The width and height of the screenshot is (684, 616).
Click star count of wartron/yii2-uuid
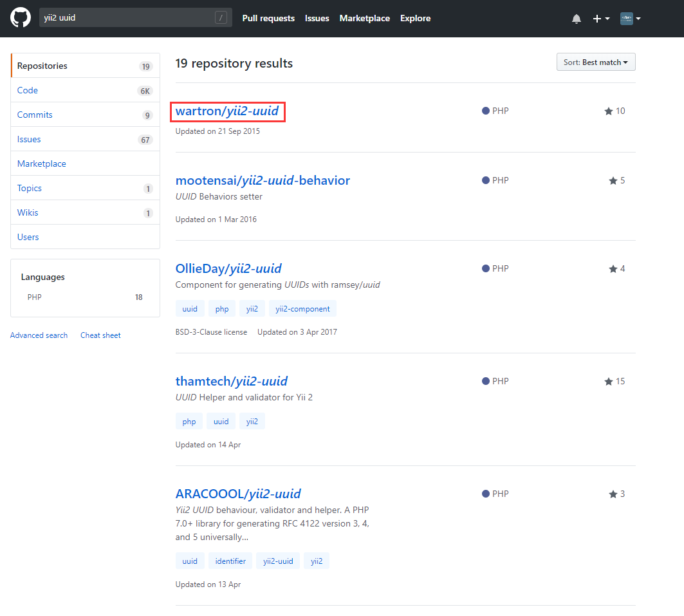point(620,111)
